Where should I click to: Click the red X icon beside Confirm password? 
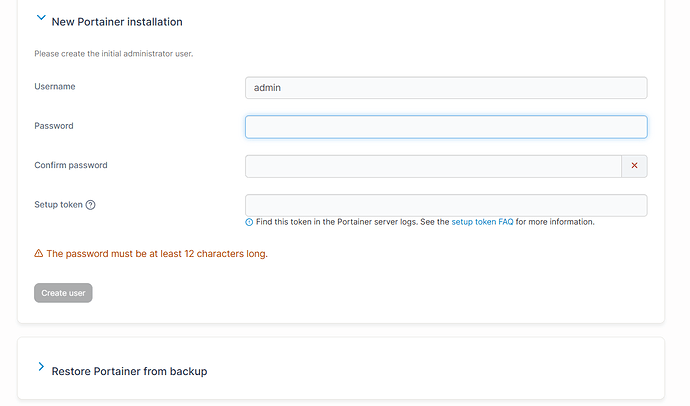click(634, 166)
